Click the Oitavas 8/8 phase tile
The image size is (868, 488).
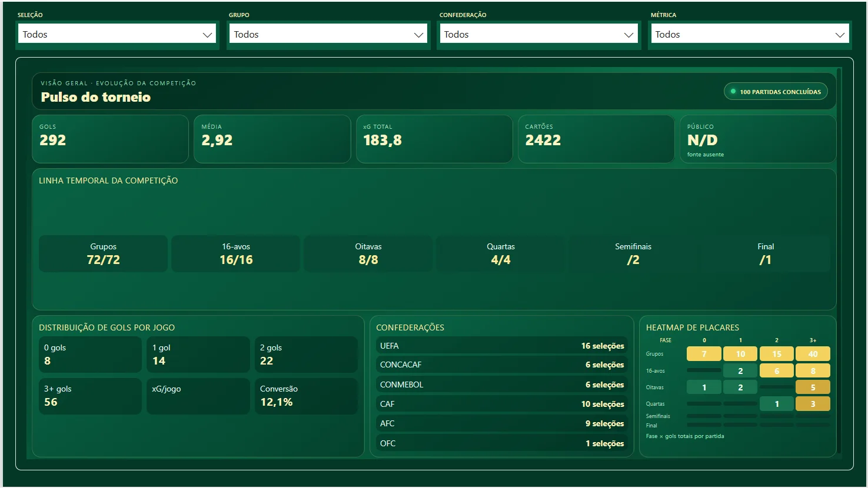click(x=368, y=253)
